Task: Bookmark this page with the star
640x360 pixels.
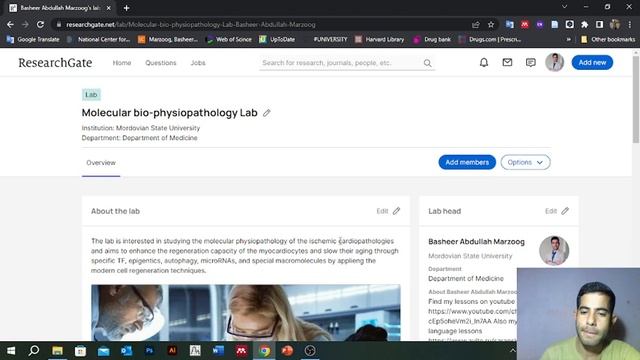Action: click(x=491, y=24)
